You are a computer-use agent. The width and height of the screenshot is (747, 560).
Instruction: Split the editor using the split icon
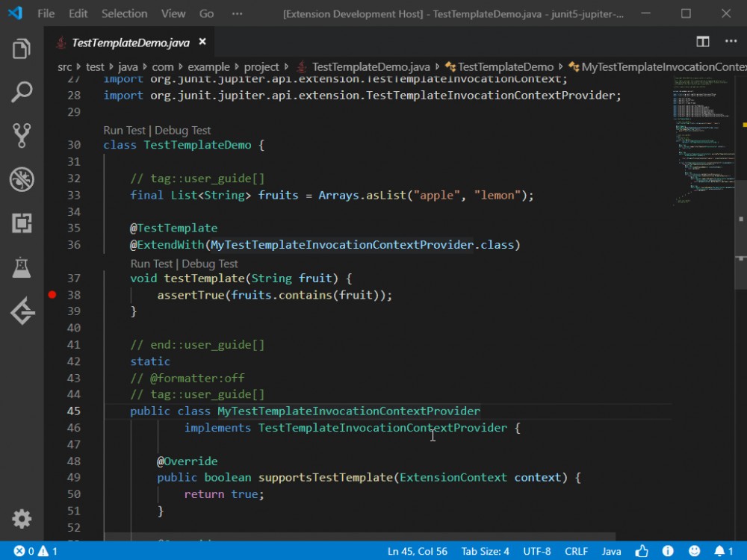click(703, 42)
